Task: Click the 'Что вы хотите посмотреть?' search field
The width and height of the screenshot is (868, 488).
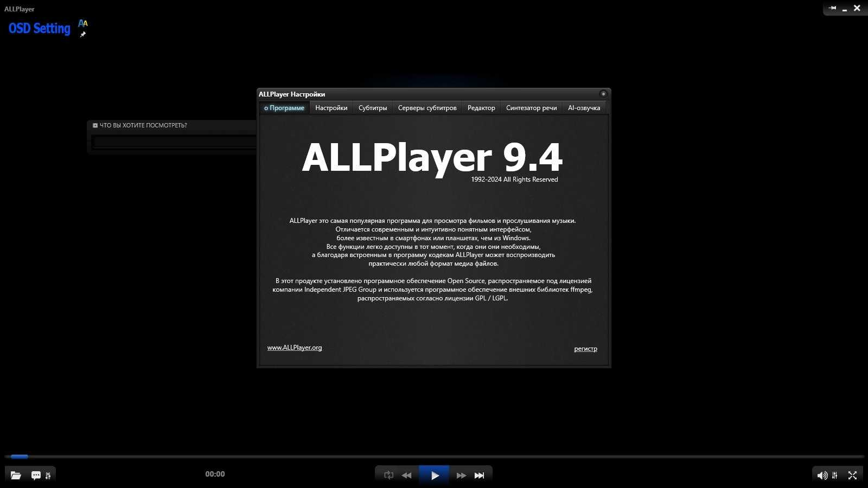Action: tap(175, 142)
